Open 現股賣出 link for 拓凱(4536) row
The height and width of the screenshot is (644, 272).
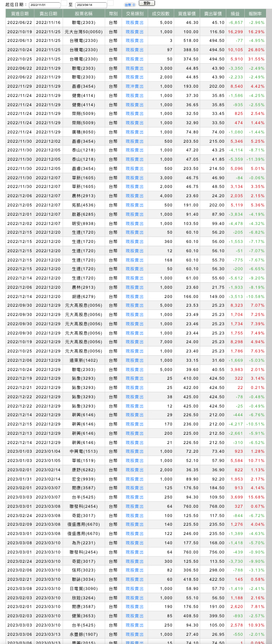point(134,204)
